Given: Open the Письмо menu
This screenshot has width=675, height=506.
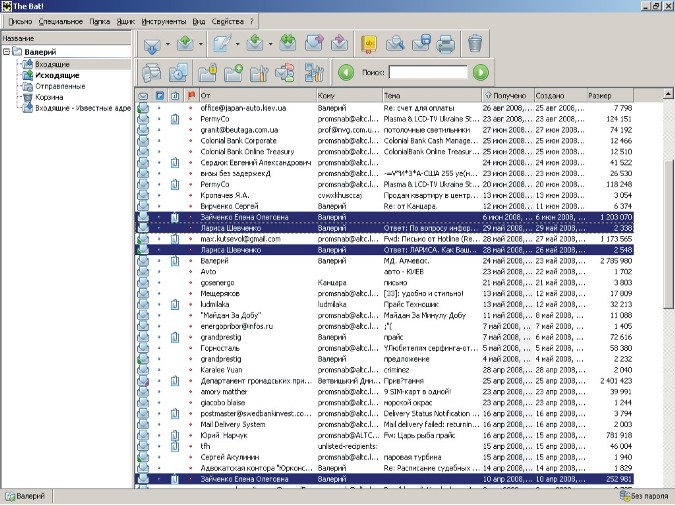Looking at the screenshot, I should (20, 22).
